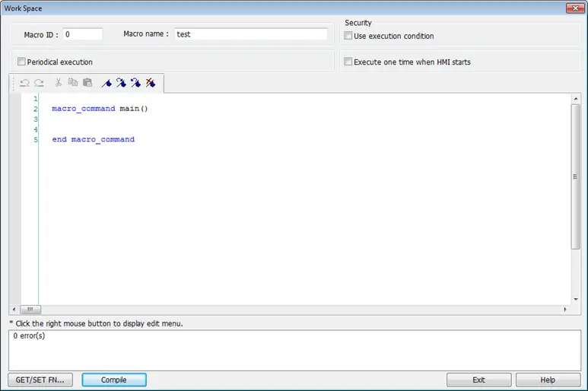Click the Compile button

pyautogui.click(x=114, y=380)
